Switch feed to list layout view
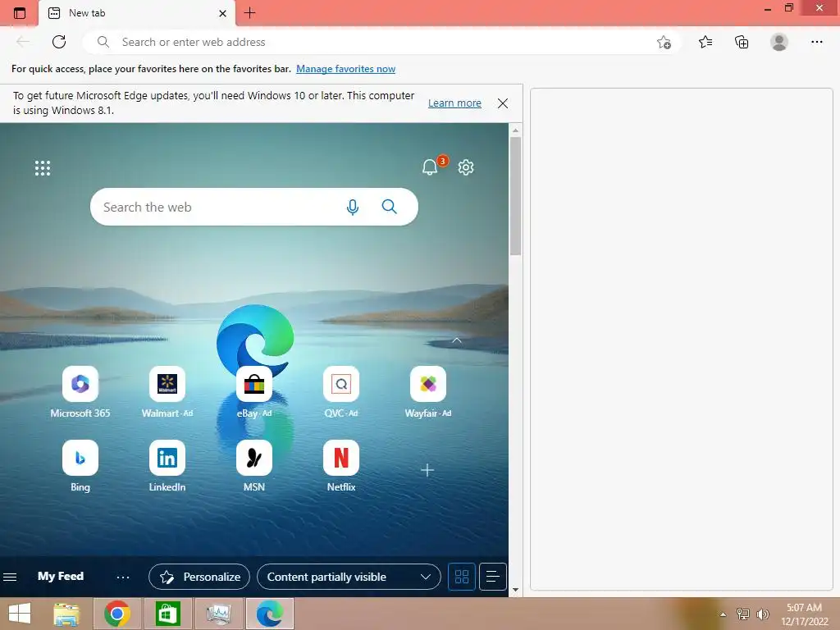This screenshot has height=630, width=840. [x=493, y=577]
